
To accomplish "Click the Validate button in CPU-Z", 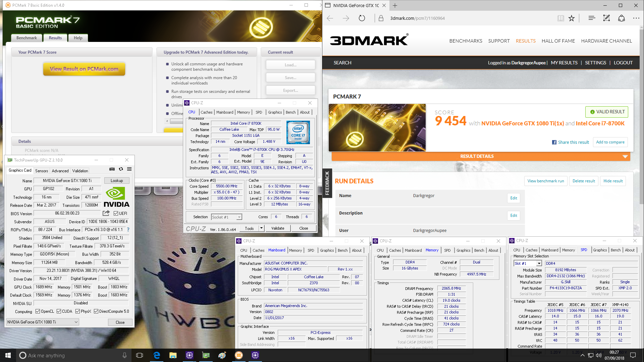I will 278,229.
